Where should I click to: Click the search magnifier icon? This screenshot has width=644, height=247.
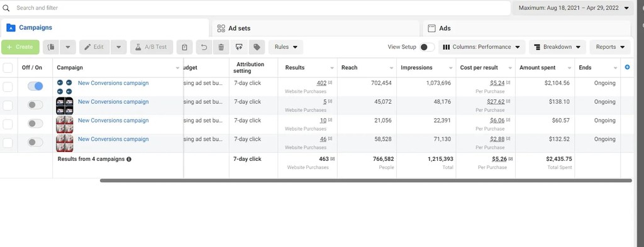coord(6,8)
